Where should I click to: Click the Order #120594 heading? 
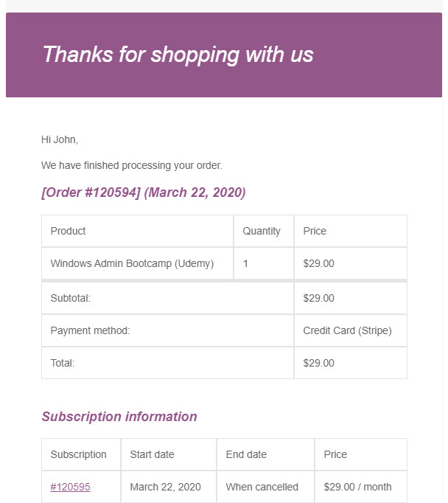(144, 192)
